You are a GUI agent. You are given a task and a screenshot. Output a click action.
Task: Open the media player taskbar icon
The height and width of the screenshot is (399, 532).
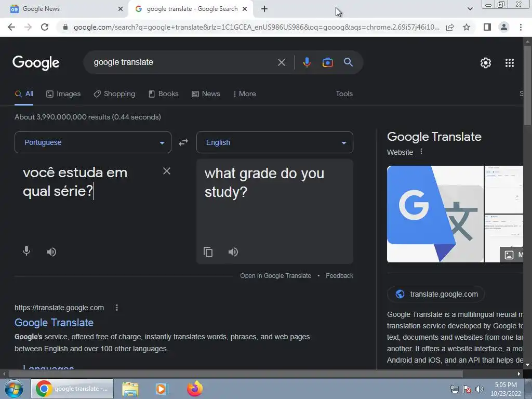point(162,389)
